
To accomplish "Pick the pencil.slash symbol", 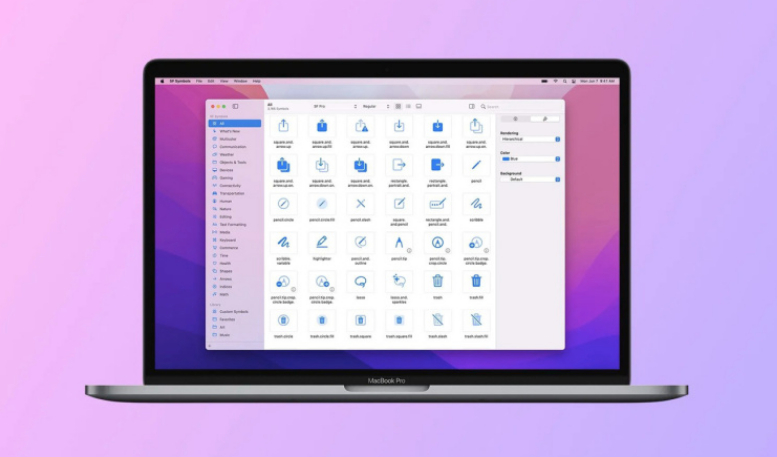I will (x=360, y=203).
